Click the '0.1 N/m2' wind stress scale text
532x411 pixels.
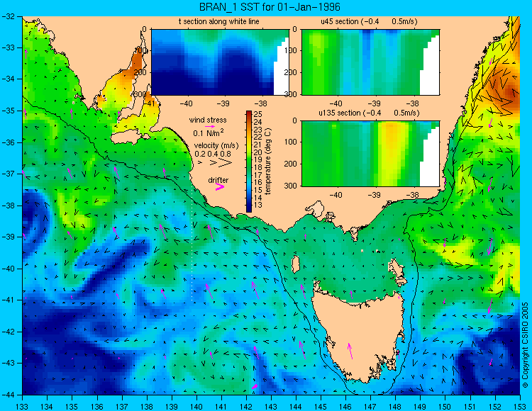pos(209,133)
